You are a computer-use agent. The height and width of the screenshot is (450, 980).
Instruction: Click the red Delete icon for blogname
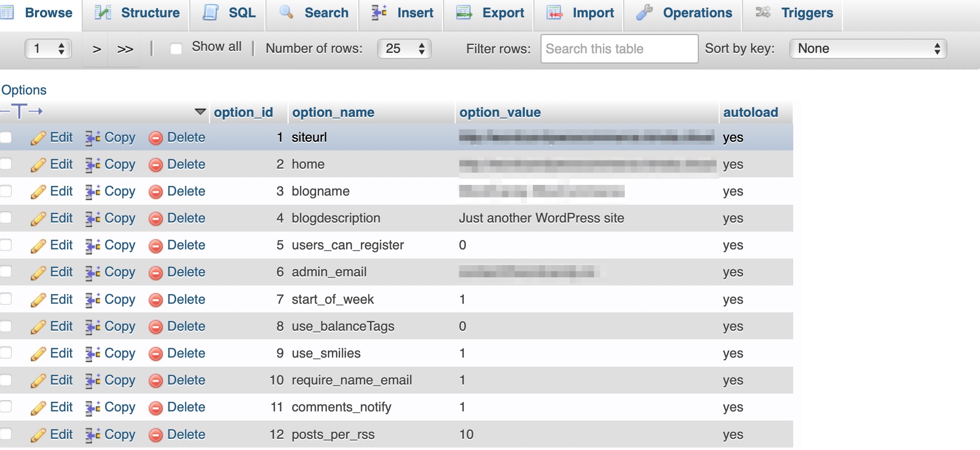pos(156,192)
